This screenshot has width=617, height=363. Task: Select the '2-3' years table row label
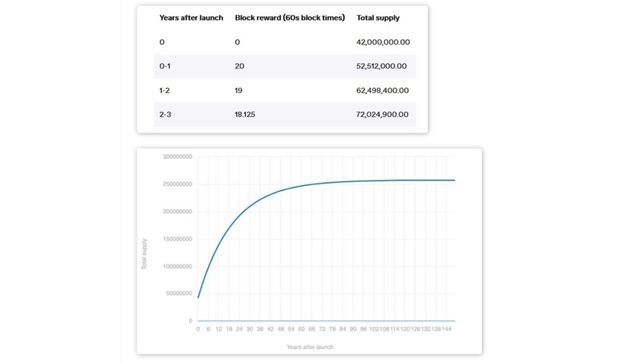pyautogui.click(x=165, y=114)
